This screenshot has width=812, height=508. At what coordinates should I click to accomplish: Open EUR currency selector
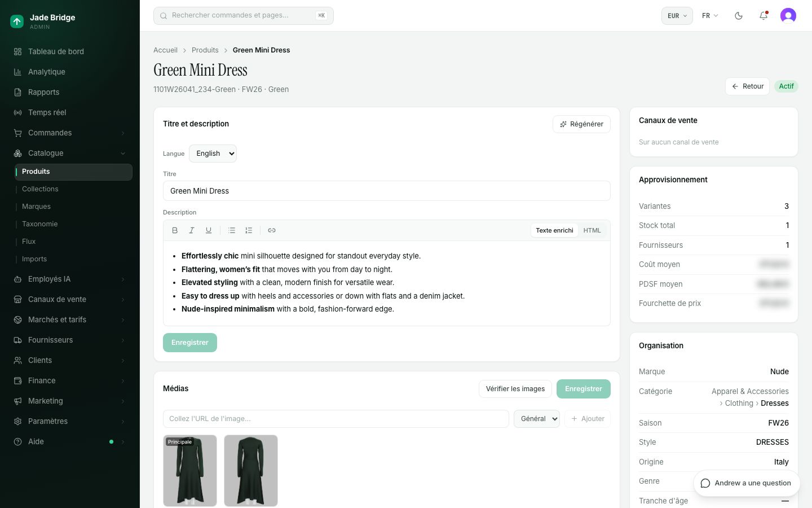click(677, 16)
